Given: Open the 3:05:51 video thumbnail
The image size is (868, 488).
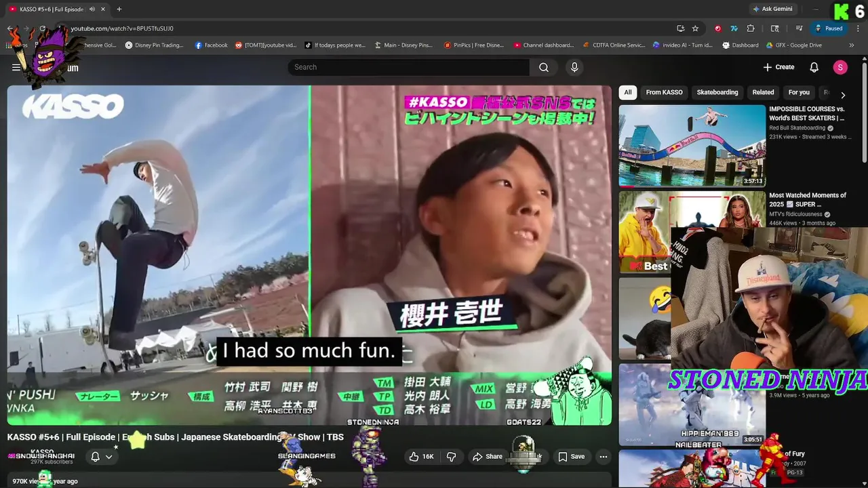Looking at the screenshot, I should tap(692, 405).
